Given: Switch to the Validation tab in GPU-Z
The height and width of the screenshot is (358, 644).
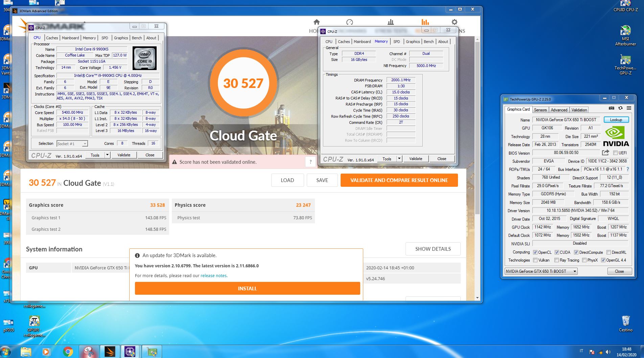Looking at the screenshot, I should point(579,110).
